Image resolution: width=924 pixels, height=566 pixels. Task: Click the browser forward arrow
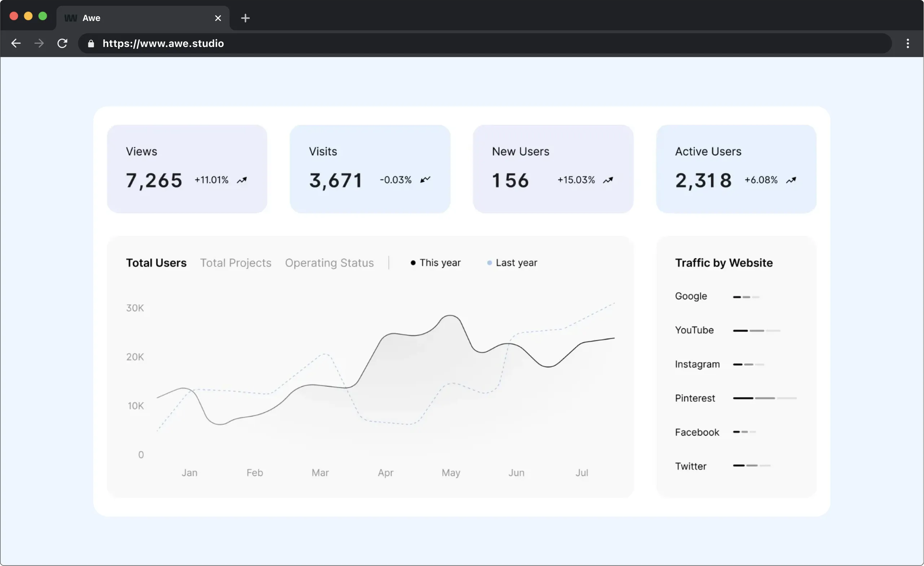coord(39,44)
